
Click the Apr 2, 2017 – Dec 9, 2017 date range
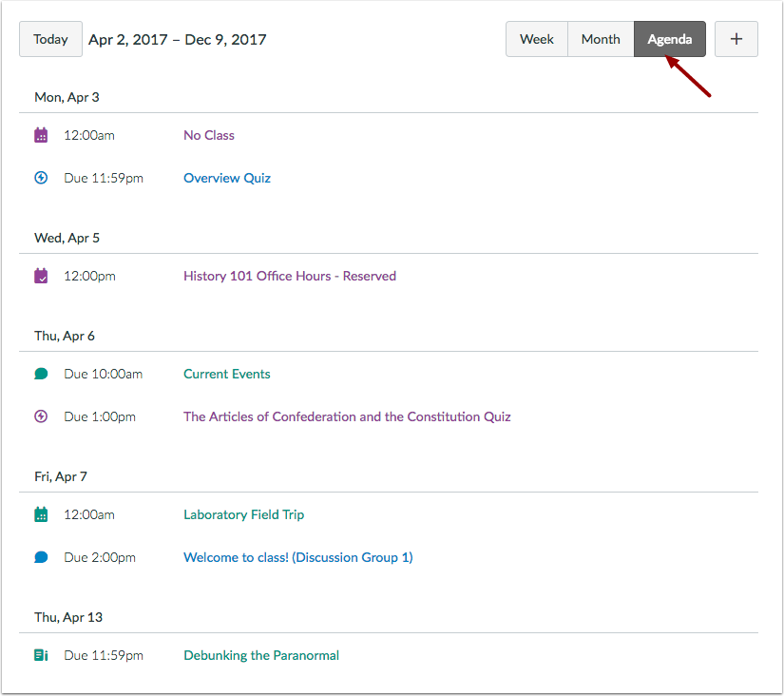coord(177,40)
